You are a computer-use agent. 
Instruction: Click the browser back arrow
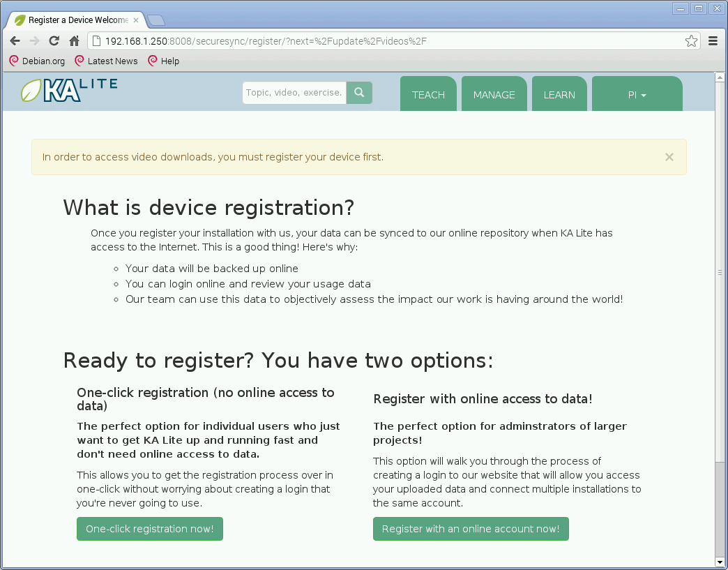pos(15,41)
